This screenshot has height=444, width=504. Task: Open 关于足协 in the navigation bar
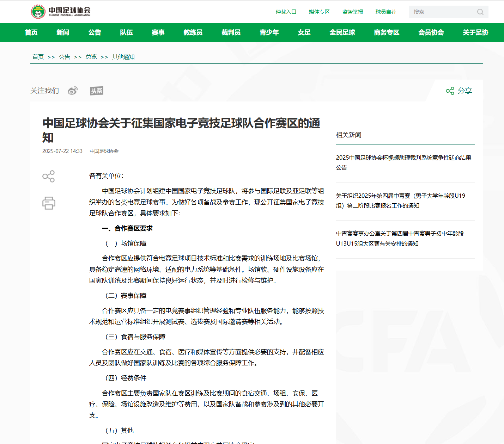475,32
